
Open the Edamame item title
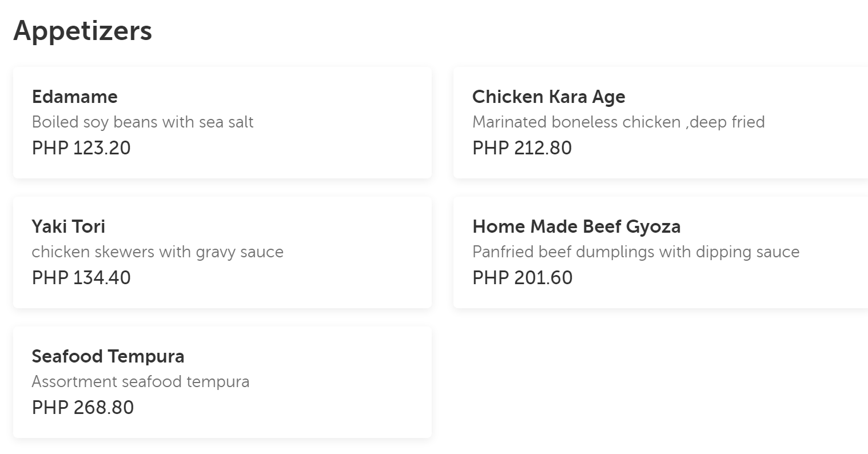pos(75,97)
